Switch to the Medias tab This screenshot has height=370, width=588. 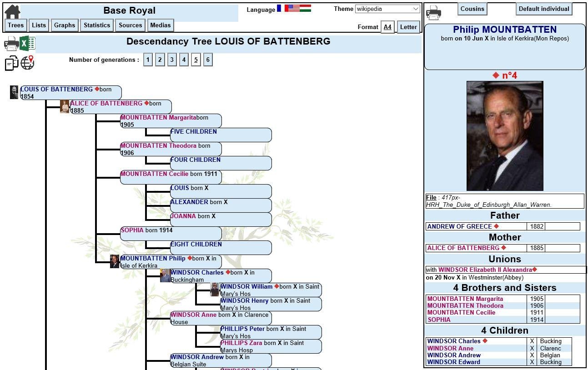(160, 25)
